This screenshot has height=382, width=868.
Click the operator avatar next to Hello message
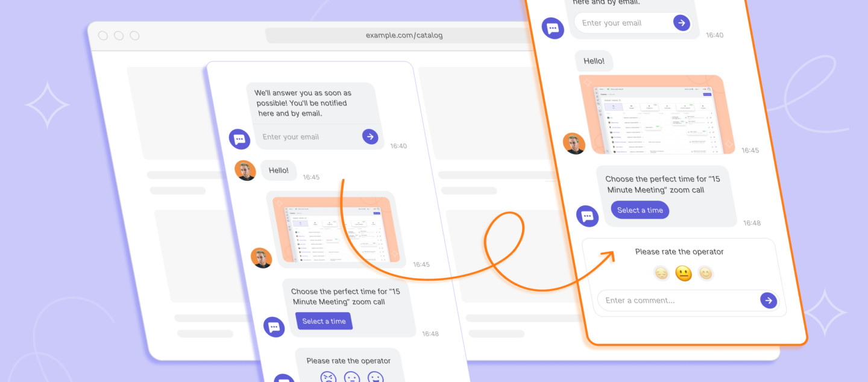click(x=246, y=171)
